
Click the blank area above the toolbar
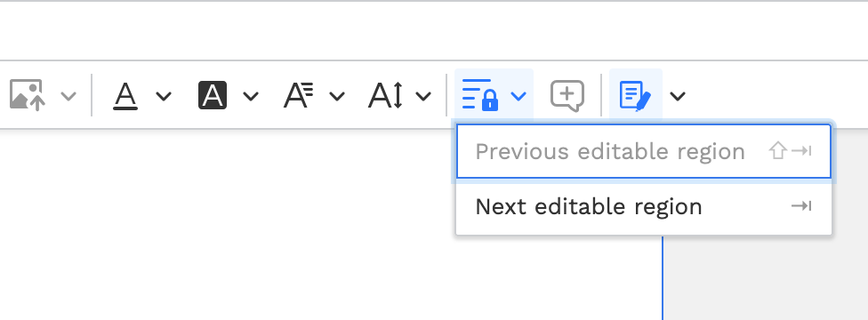click(434, 30)
